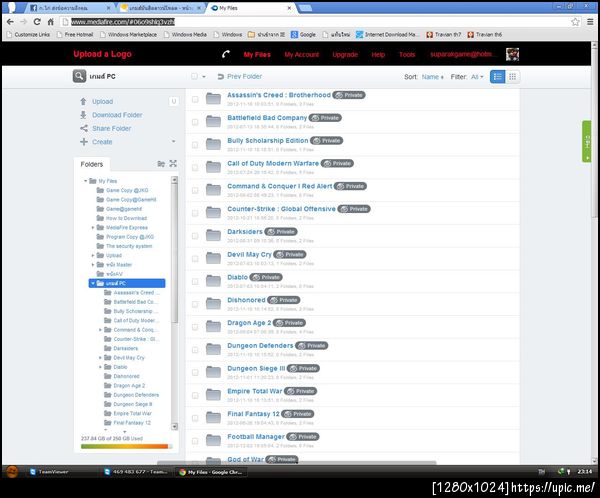Expand Command & Conq tree node
The width and height of the screenshot is (600, 498).
[100, 330]
